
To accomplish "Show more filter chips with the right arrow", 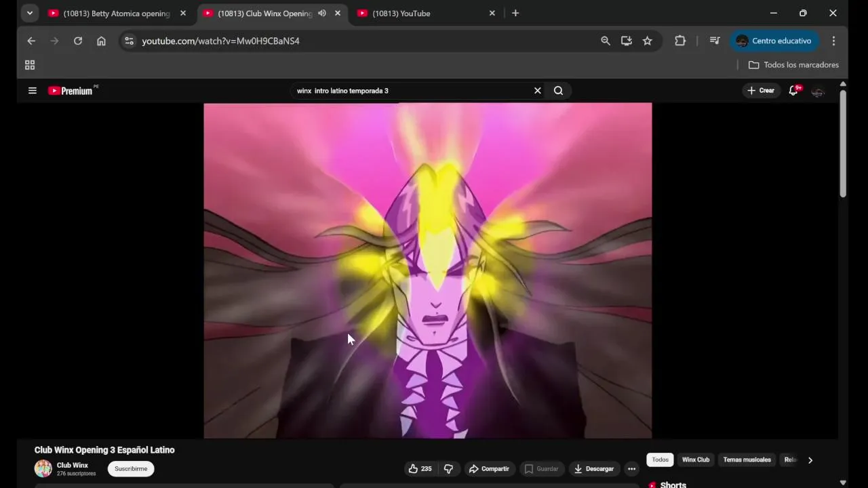I will (x=810, y=460).
